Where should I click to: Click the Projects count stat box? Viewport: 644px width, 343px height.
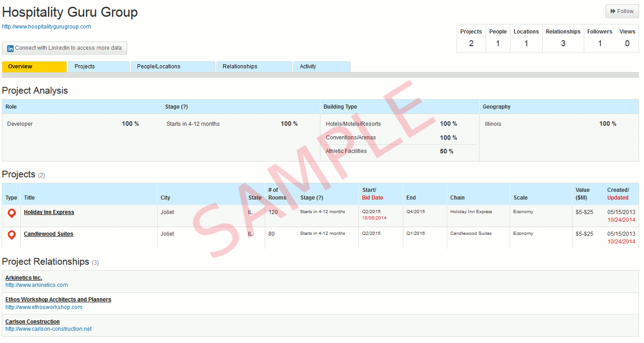[471, 38]
